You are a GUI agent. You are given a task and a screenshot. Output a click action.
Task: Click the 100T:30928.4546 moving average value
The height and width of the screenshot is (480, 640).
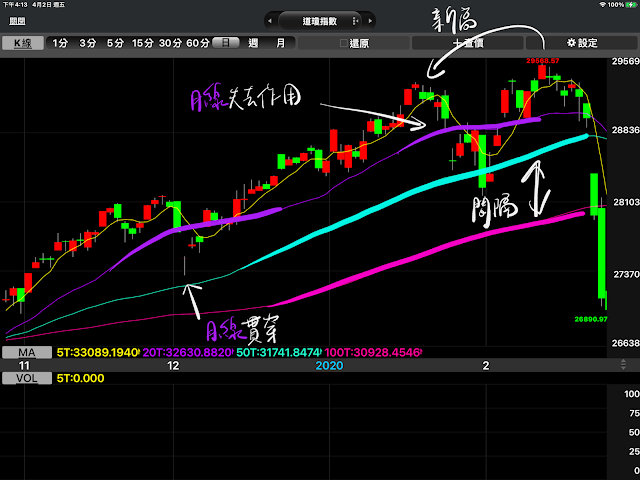(x=373, y=352)
